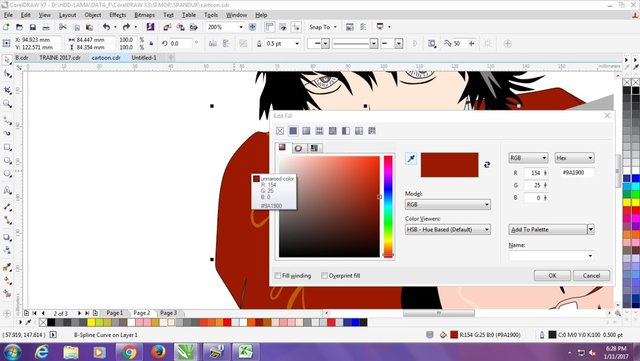Choose Vector pattern fill icon

pos(319,131)
